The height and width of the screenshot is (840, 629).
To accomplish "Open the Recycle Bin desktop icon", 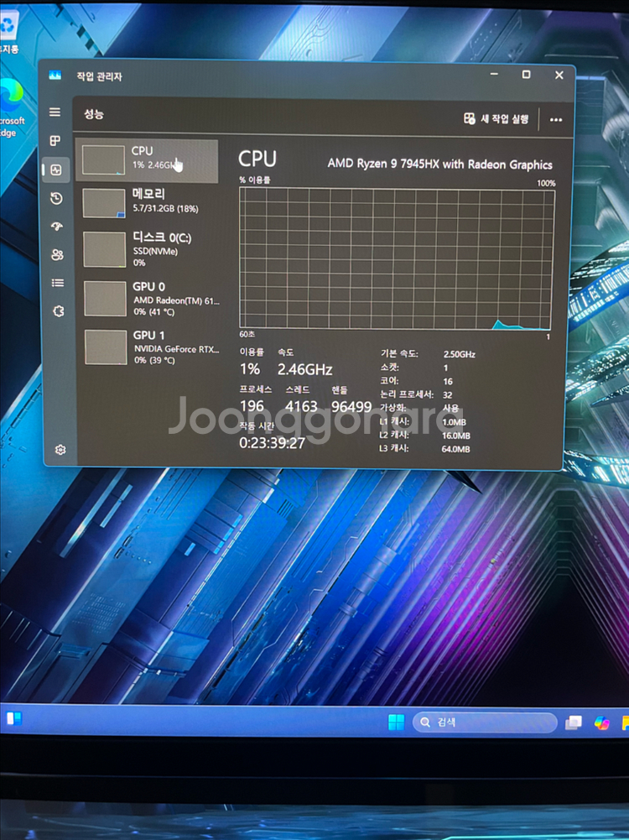I will 8,34.
